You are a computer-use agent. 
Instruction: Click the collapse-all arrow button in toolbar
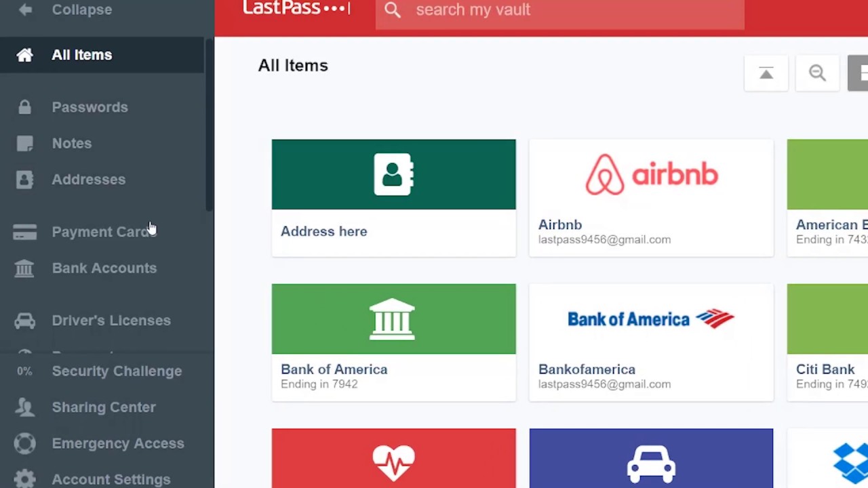(766, 73)
